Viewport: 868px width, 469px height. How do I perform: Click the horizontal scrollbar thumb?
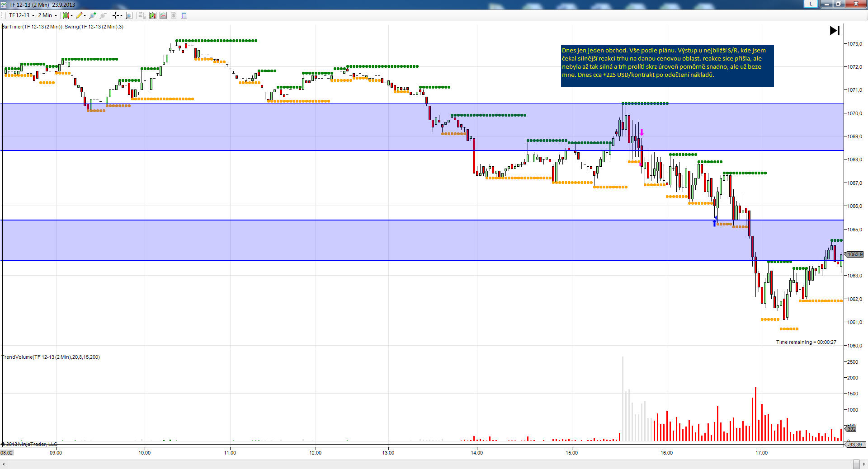click(x=856, y=464)
